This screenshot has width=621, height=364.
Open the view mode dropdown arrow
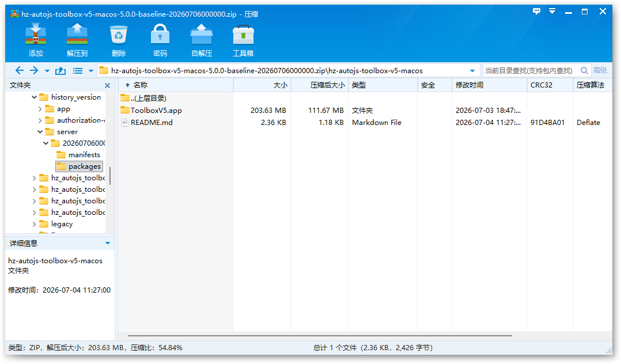click(90, 71)
